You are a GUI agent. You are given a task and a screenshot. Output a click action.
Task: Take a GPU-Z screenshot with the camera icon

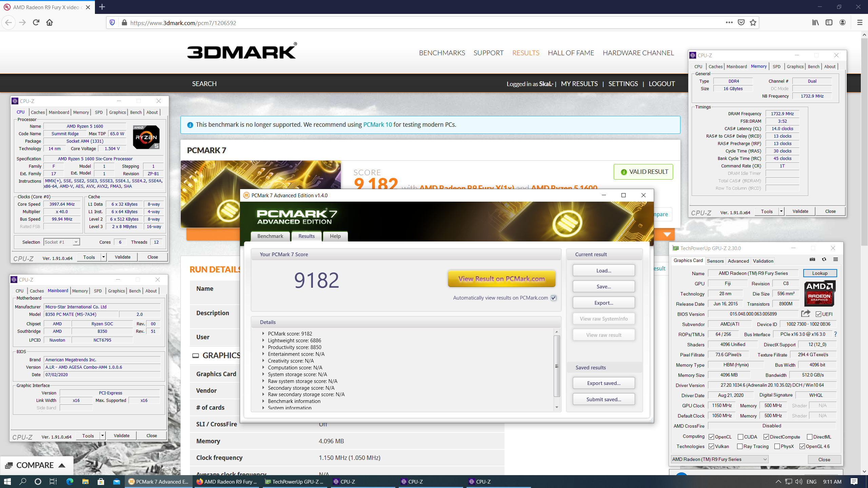point(812,260)
